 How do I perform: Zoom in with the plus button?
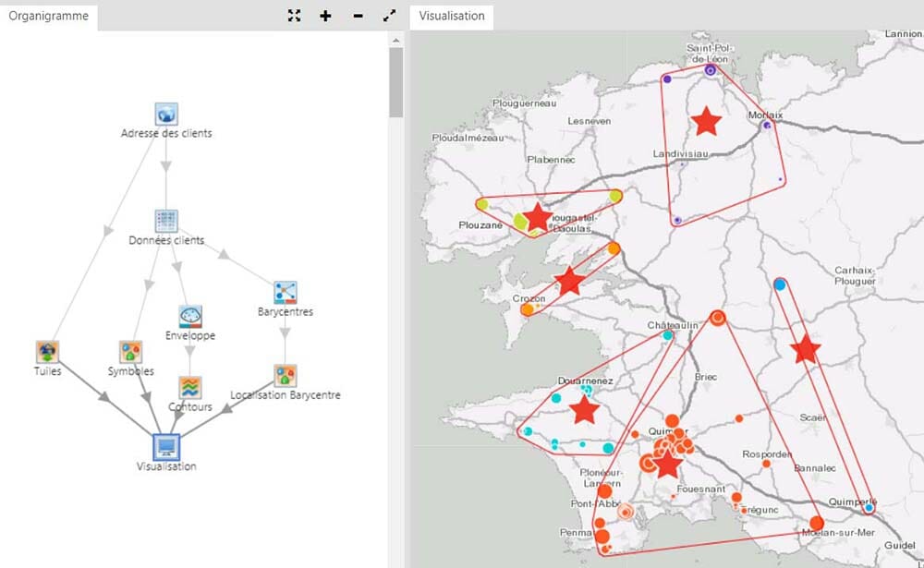[325, 16]
